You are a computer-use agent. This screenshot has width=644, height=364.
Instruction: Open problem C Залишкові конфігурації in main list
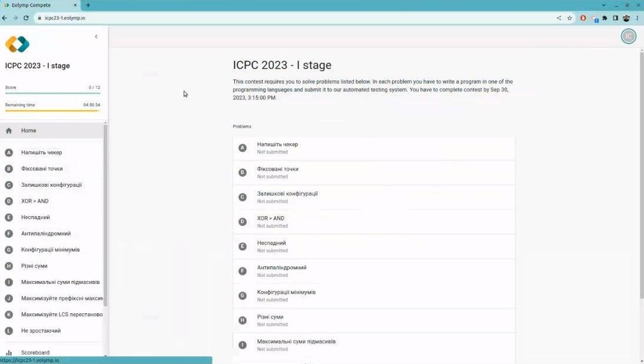click(x=374, y=197)
